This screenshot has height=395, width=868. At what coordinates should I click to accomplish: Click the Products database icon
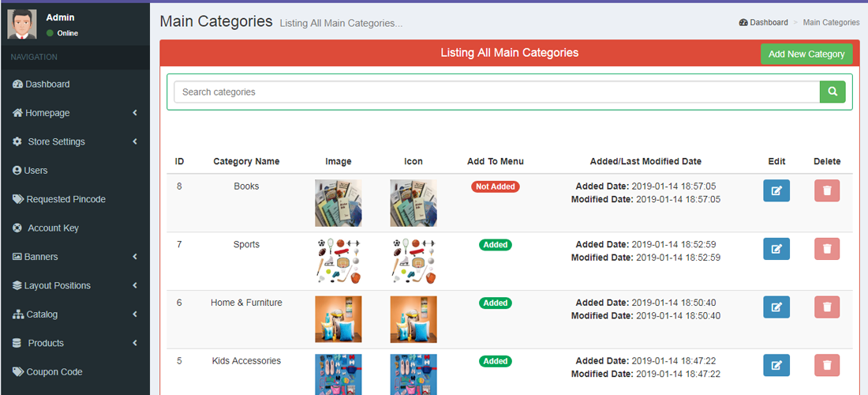(x=17, y=344)
